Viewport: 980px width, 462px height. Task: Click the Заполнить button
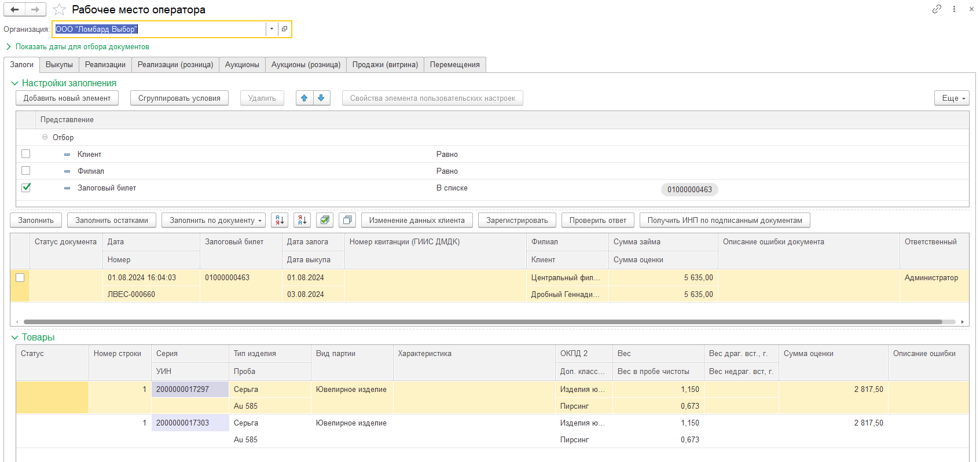[x=36, y=220]
